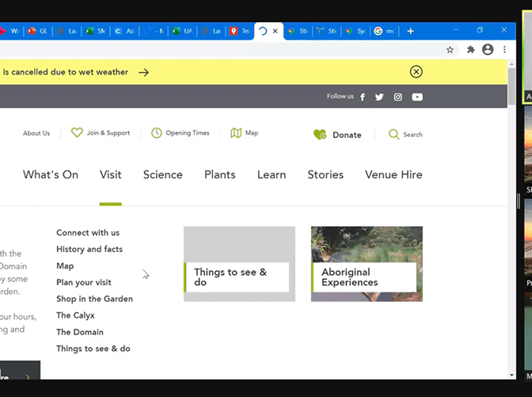Open the Join & Support link

pyautogui.click(x=101, y=133)
